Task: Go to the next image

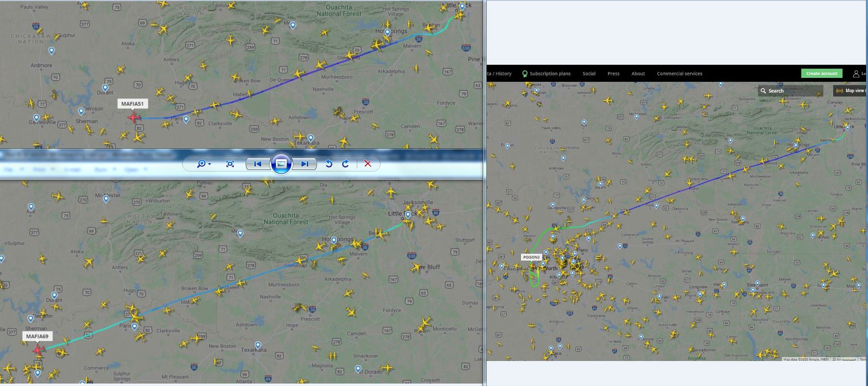Action: tap(305, 164)
